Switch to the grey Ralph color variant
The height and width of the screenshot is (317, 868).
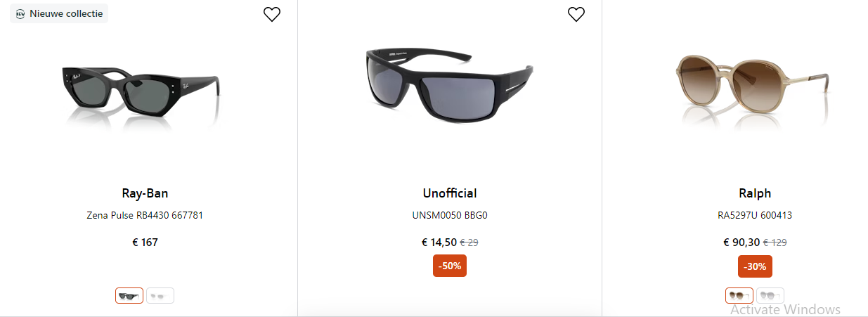(x=770, y=296)
